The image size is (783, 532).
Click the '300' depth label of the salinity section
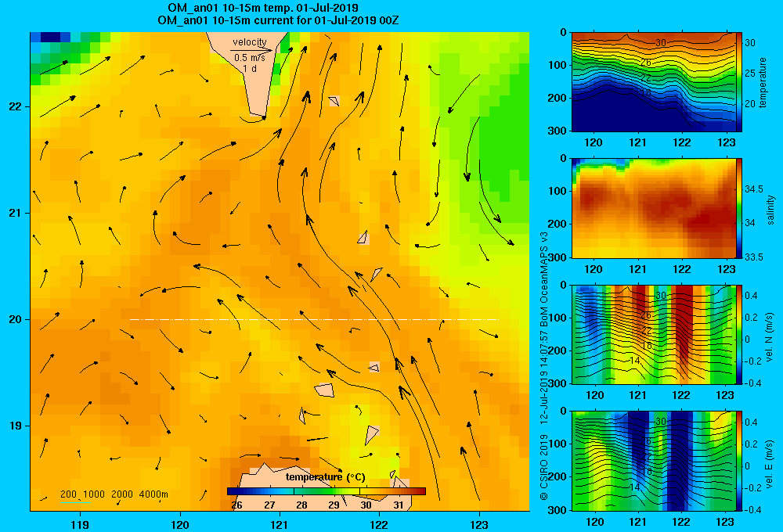pos(559,257)
